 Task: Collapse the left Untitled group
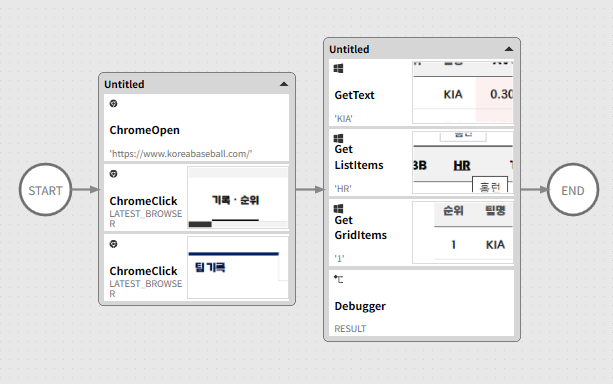pos(284,84)
